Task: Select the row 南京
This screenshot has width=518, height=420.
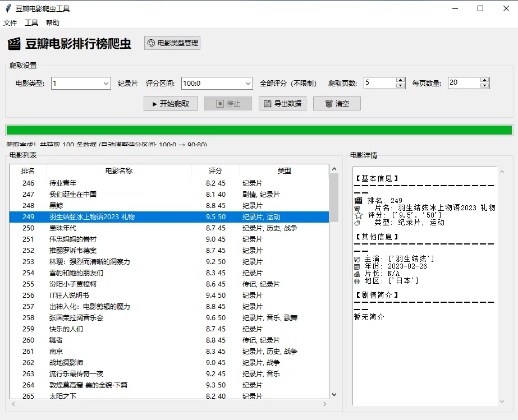Action: click(x=169, y=352)
